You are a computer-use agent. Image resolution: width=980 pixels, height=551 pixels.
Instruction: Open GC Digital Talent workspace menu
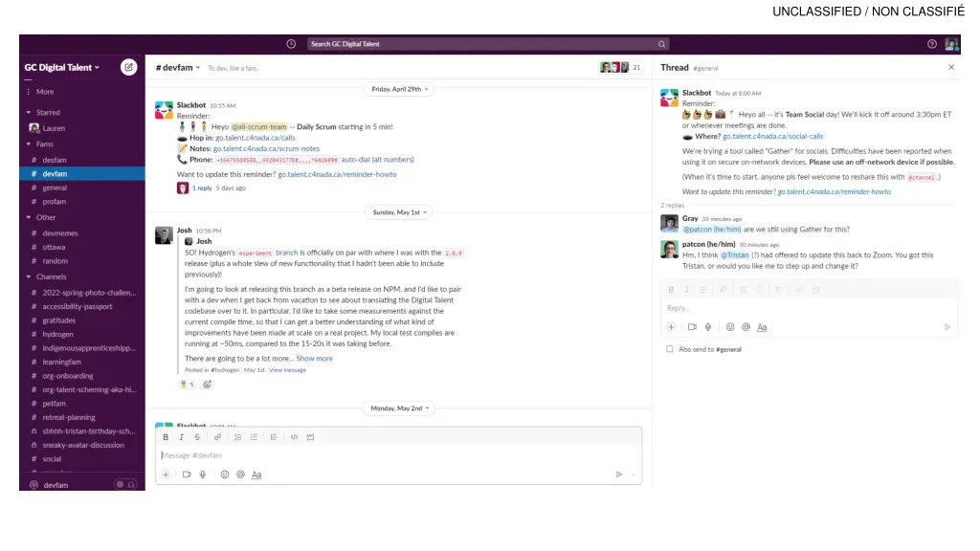(62, 68)
